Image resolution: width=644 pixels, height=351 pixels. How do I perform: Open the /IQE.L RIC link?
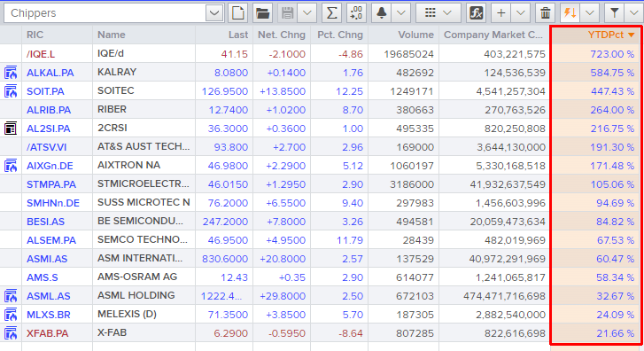(x=41, y=54)
